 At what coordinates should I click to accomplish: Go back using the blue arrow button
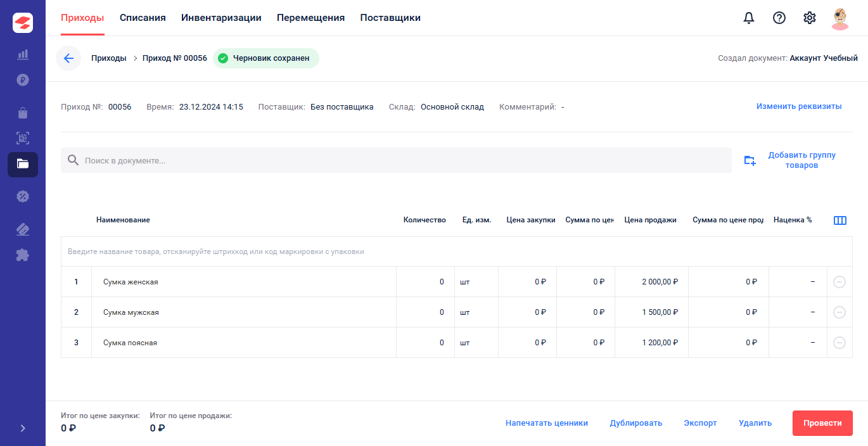(68, 58)
